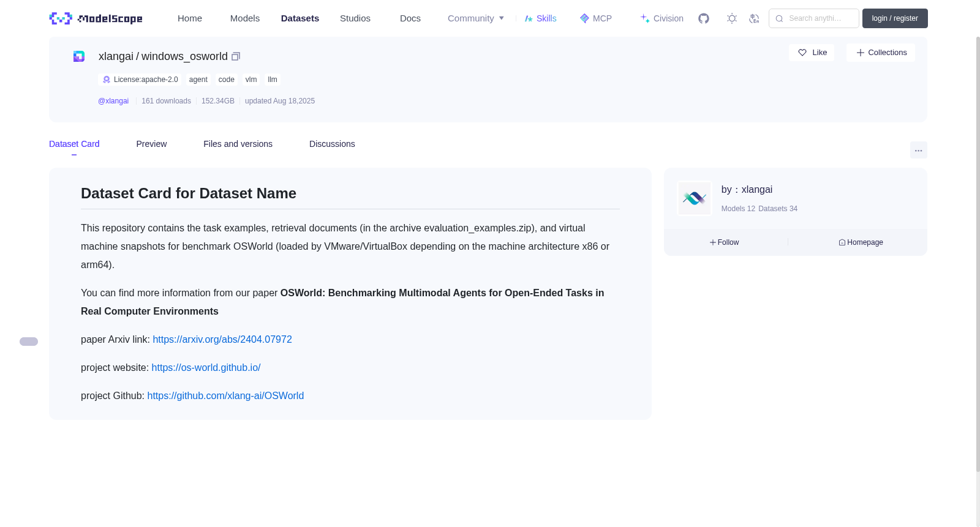
Task: Open the github.com/xlang-ai/OSWorld link
Action: [x=225, y=396]
